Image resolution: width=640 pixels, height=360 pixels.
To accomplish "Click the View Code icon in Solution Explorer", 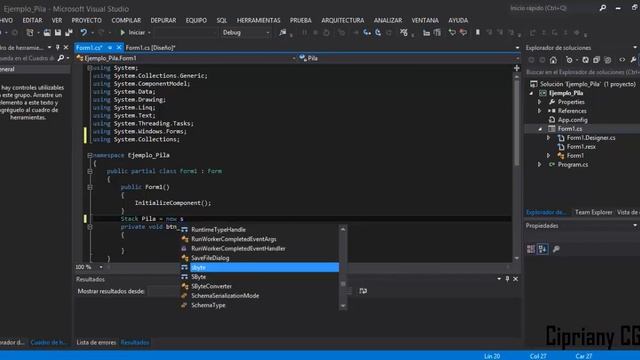I will tap(622, 60).
